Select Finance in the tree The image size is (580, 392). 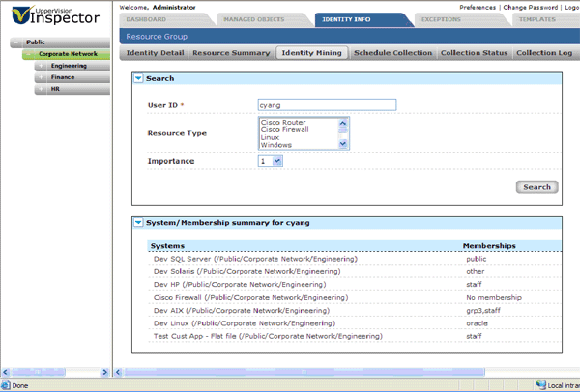click(x=63, y=77)
